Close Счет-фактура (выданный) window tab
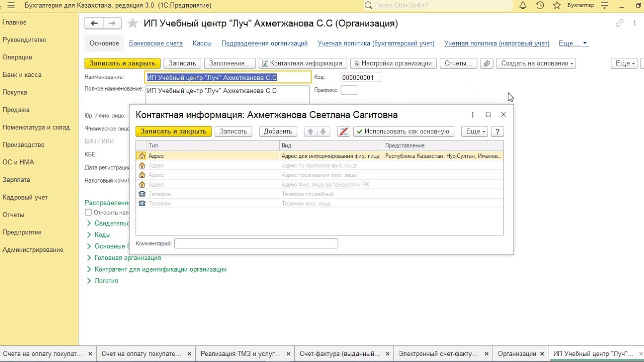This screenshot has width=644, height=362. [387, 354]
